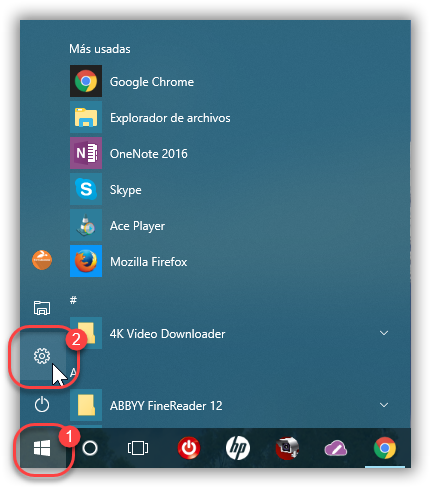431x488 pixels.
Task: Click the Windows Start button
Action: pyautogui.click(x=42, y=448)
